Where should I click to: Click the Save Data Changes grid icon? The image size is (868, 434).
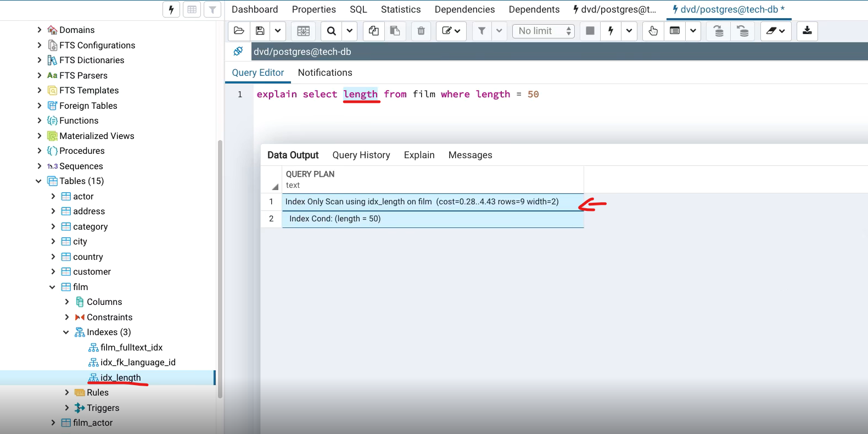pyautogui.click(x=304, y=31)
